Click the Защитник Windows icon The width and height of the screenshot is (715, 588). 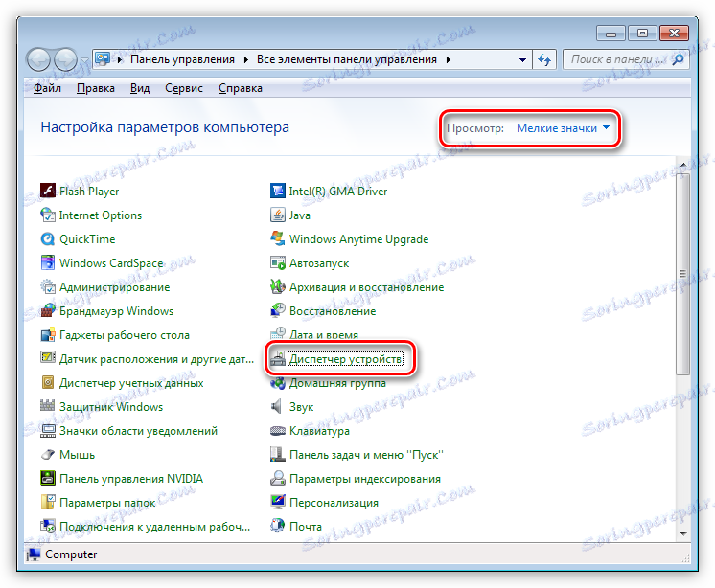pos(48,406)
